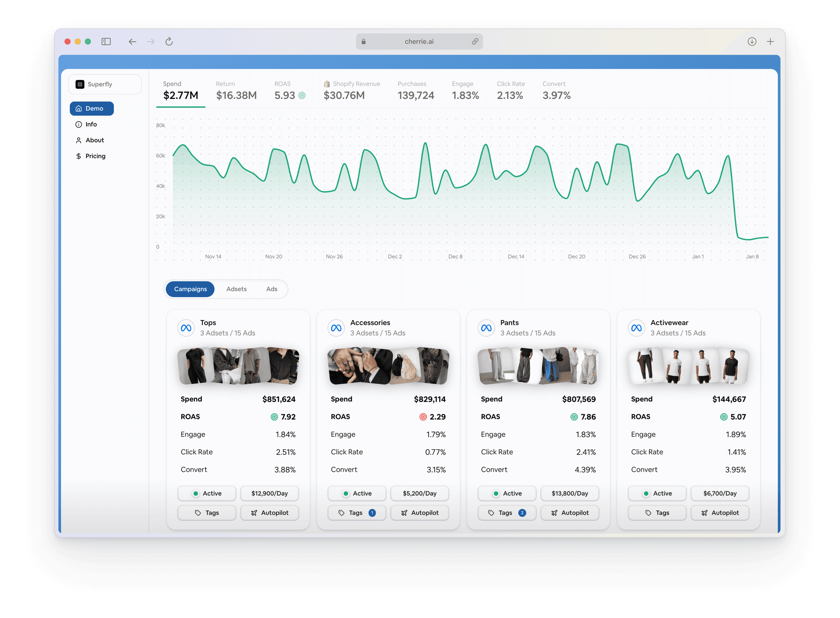Click the ROAS target icon beside 5.93
The height and width of the screenshot is (618, 840).
[302, 96]
